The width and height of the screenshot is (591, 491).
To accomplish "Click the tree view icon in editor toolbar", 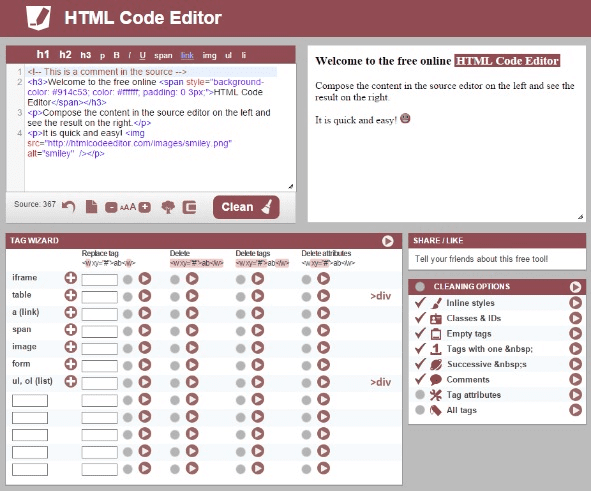I will (x=168, y=207).
